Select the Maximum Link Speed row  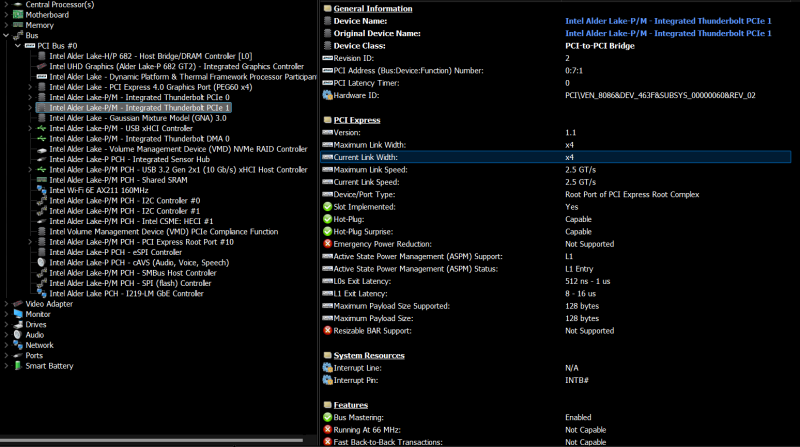556,169
